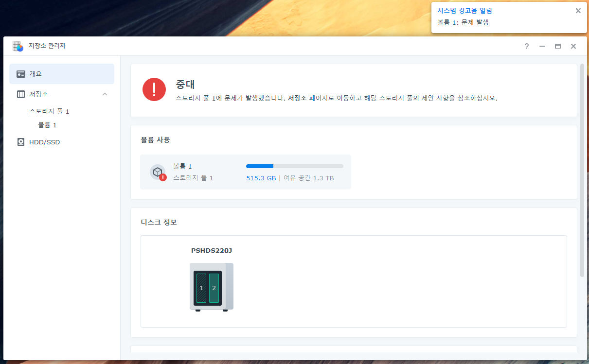The width and height of the screenshot is (589, 364).
Task: Maximize the 저장소 관리자 window
Action: tap(558, 46)
